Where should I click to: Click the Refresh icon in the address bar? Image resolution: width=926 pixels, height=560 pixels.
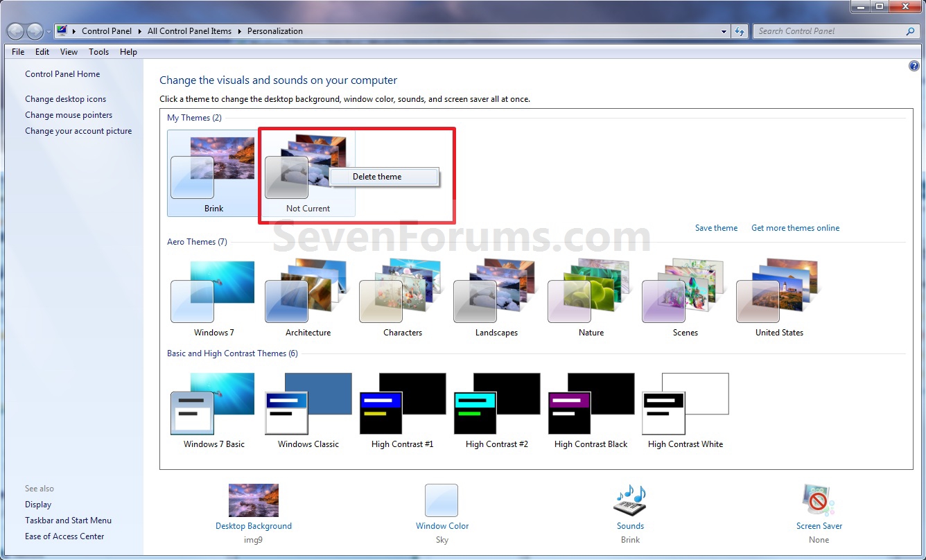(x=740, y=30)
